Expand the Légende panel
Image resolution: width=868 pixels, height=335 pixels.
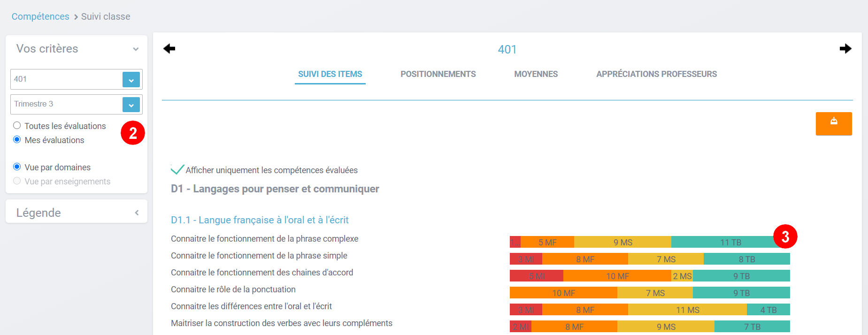pyautogui.click(x=137, y=213)
